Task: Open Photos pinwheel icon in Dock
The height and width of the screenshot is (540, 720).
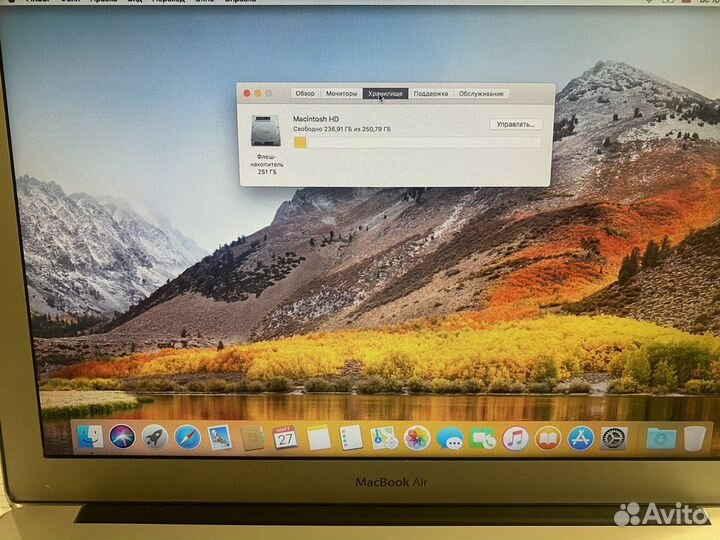Action: tap(417, 438)
